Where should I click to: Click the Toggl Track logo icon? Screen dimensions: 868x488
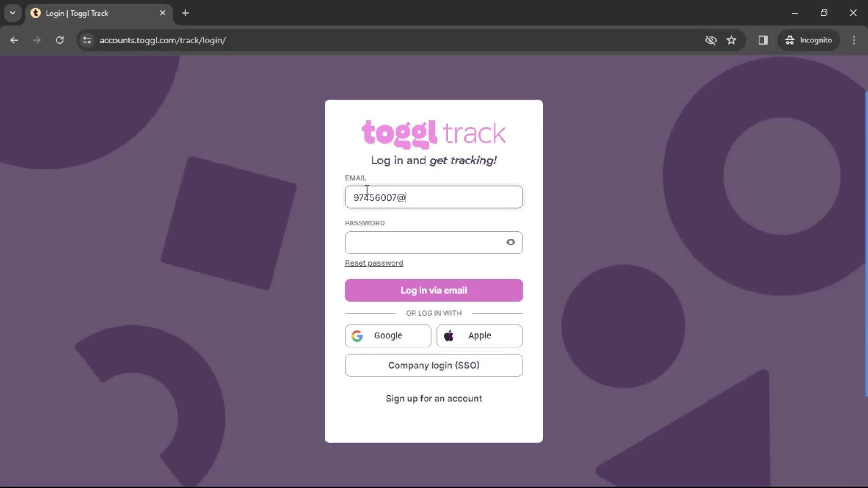coord(434,133)
